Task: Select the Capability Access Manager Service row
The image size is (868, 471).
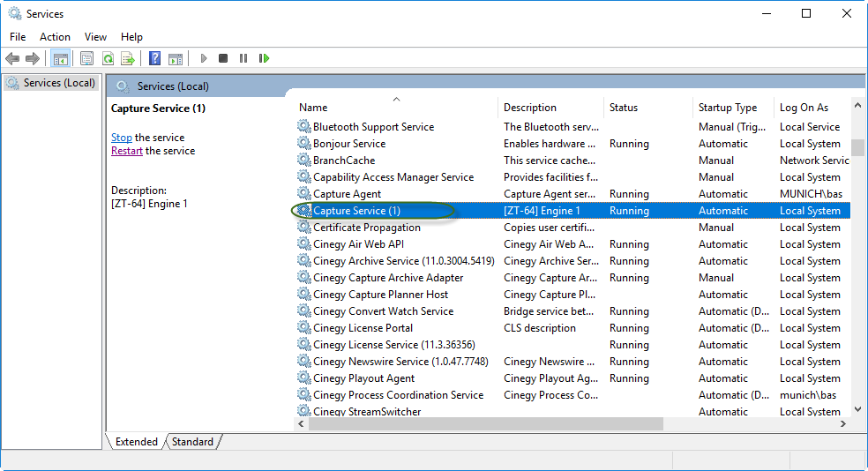Action: 572,177
